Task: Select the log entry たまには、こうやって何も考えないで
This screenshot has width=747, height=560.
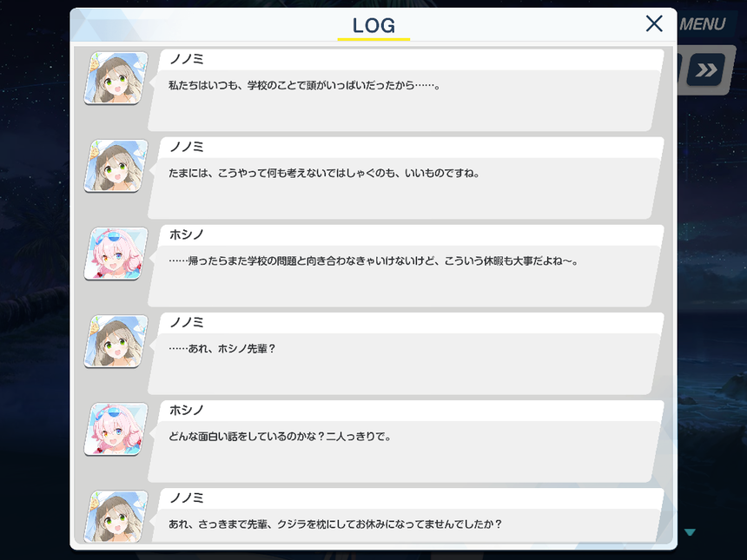Action: [x=406, y=178]
